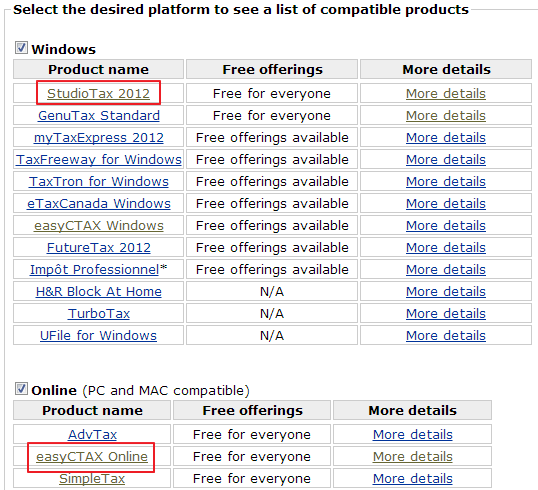The height and width of the screenshot is (490, 538).
Task: Open the easyCTAX Windows link
Action: pos(99,225)
